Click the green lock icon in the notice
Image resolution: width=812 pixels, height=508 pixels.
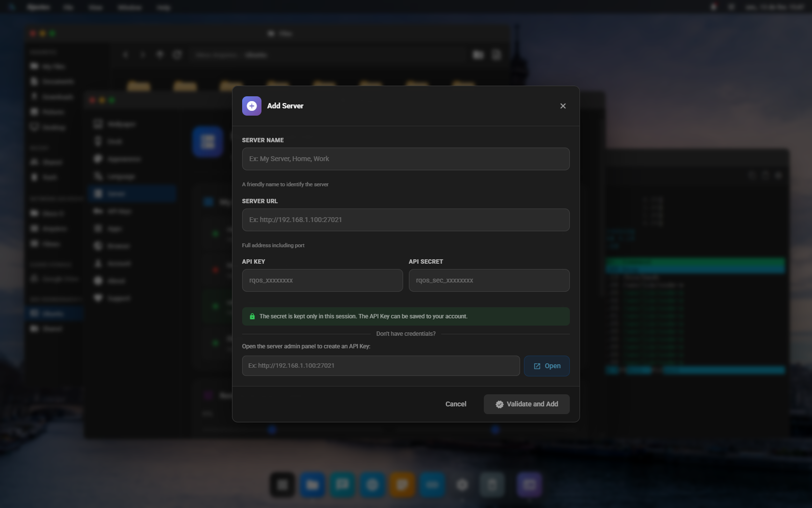252,316
